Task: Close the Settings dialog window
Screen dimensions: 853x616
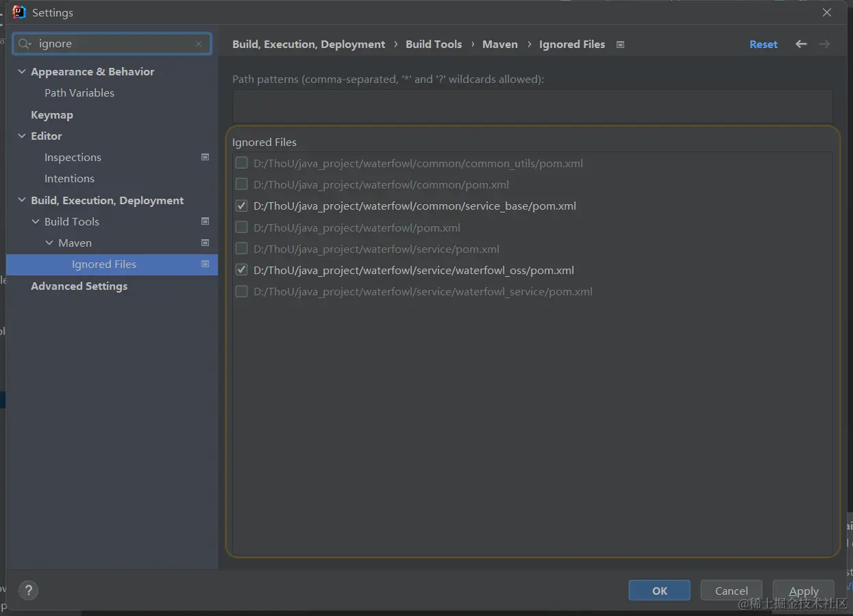Action: (x=827, y=12)
